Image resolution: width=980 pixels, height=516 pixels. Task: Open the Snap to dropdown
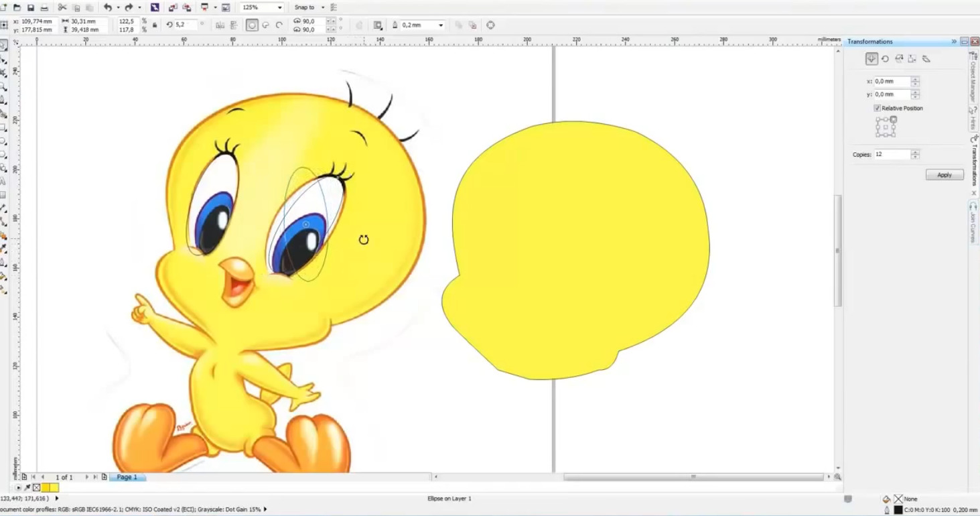323,7
